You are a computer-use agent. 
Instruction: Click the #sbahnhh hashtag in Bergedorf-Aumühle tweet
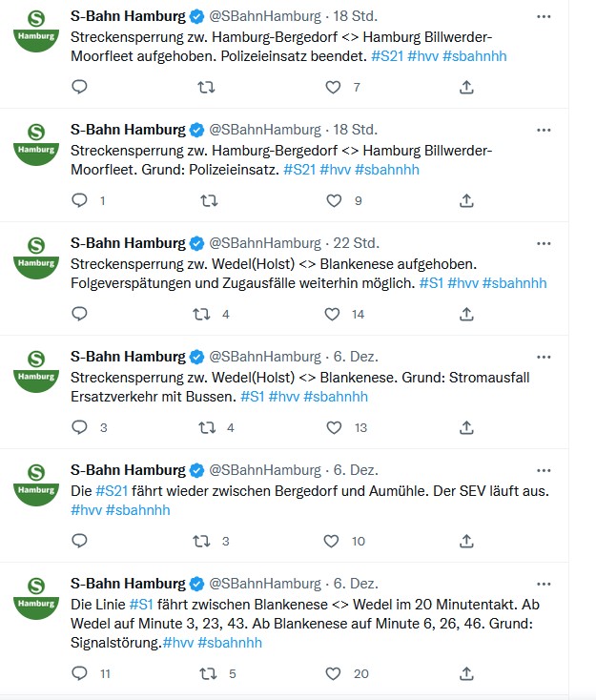pos(137,510)
